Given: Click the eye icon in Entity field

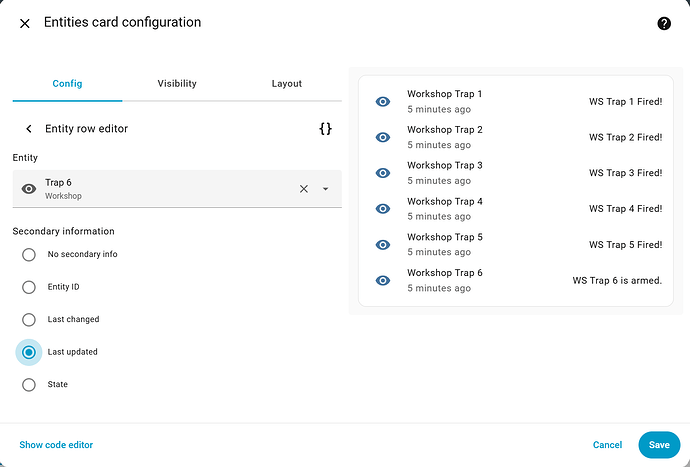Looking at the screenshot, I should pos(29,189).
